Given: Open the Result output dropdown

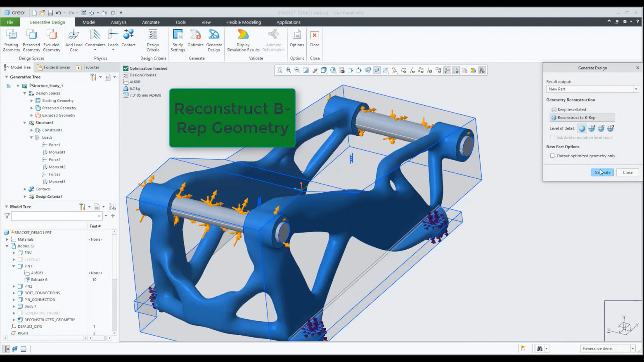Looking at the screenshot, I should [636, 89].
